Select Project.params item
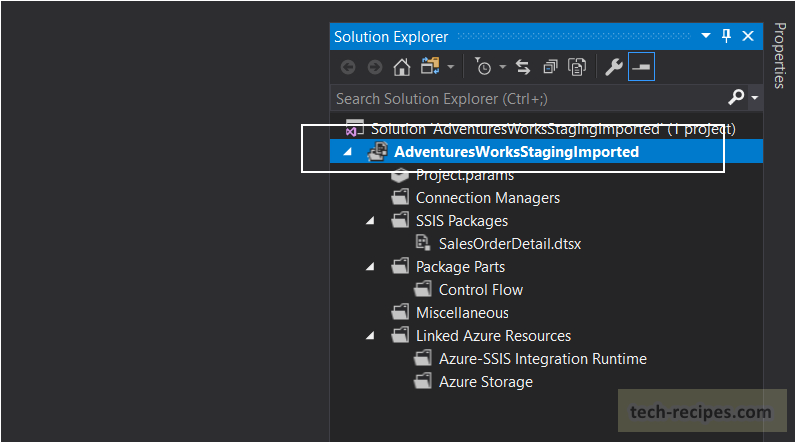 pyautogui.click(x=465, y=175)
